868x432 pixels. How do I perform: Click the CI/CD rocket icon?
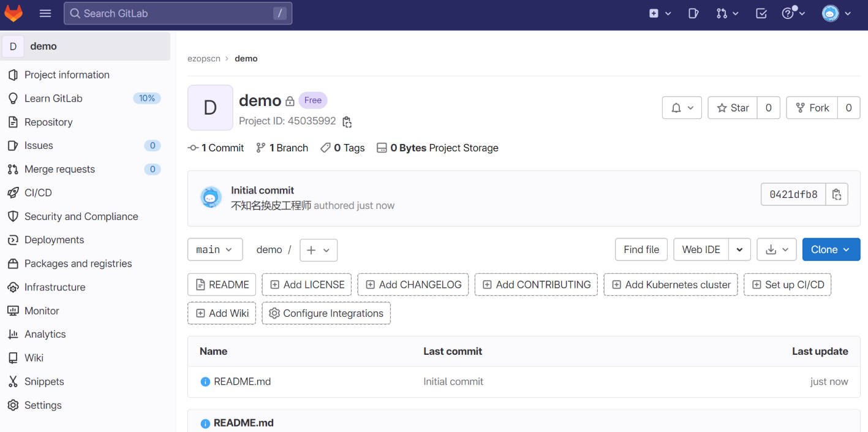tap(13, 192)
